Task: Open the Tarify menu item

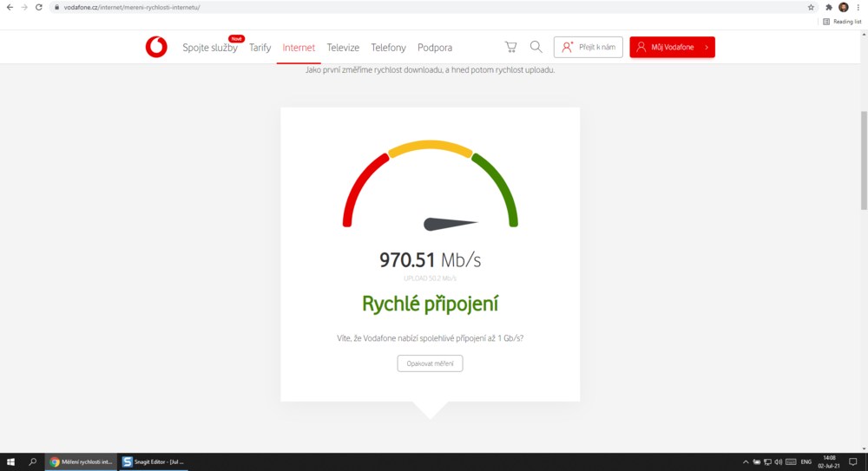Action: pyautogui.click(x=260, y=48)
